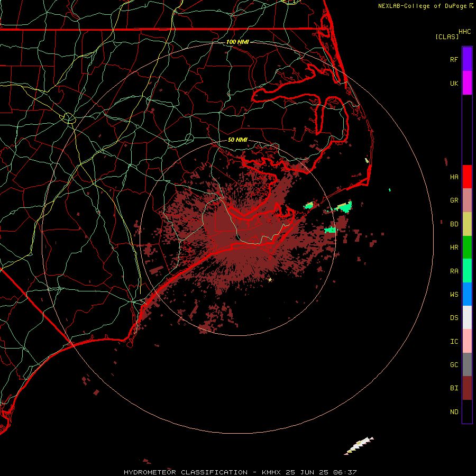Click the BI dark-red legend swatch
The height and width of the screenshot is (476, 476).
coord(467,388)
